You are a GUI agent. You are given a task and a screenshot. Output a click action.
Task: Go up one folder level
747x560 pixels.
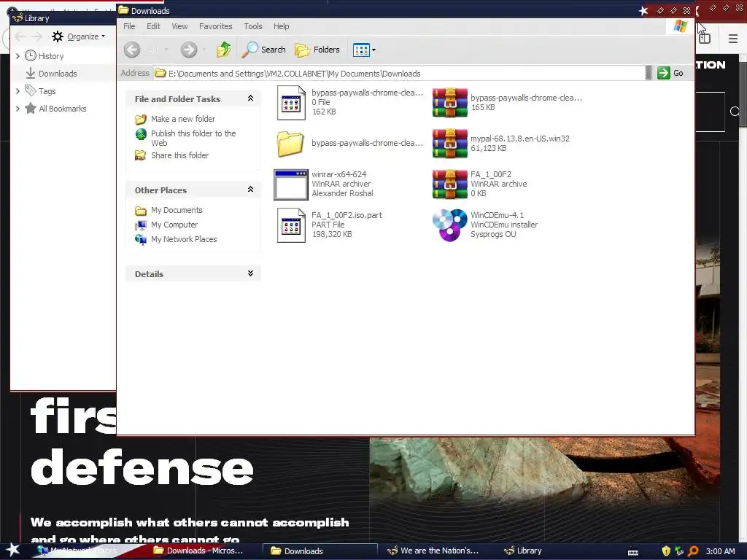(x=223, y=50)
